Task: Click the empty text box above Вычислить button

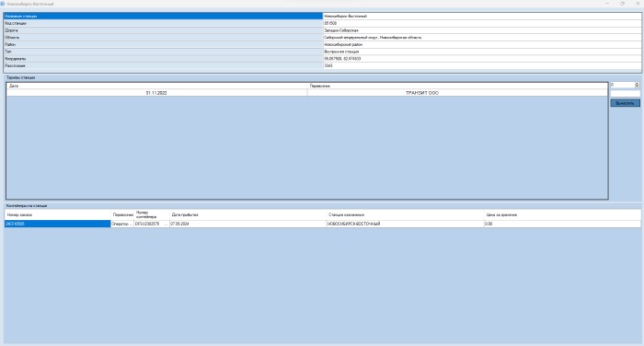Action: coord(625,94)
